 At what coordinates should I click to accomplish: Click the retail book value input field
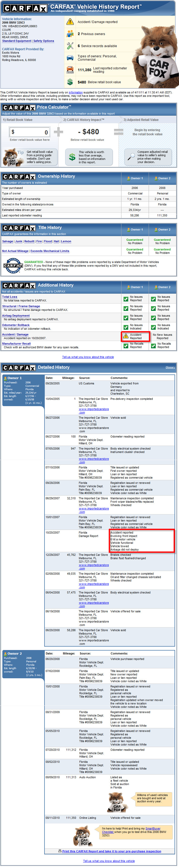click(x=30, y=132)
